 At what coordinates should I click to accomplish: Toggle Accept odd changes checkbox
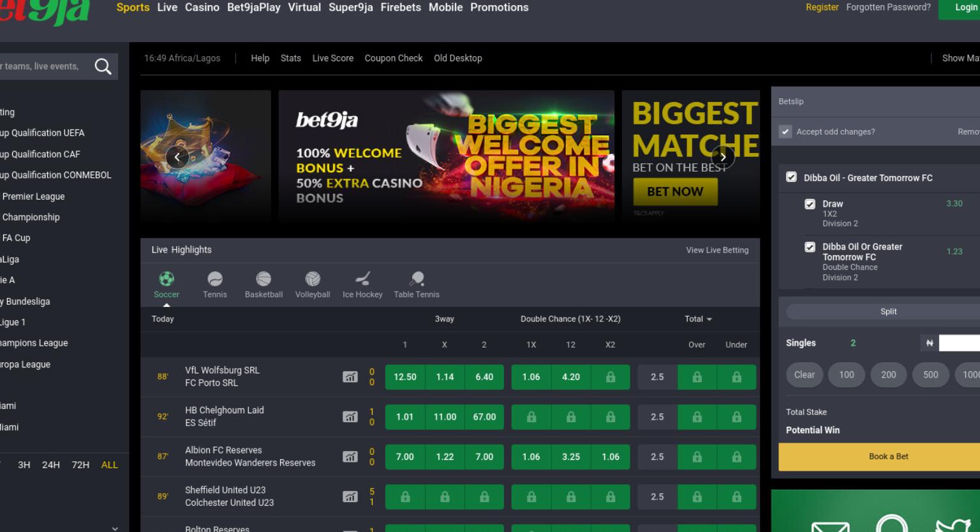point(785,132)
